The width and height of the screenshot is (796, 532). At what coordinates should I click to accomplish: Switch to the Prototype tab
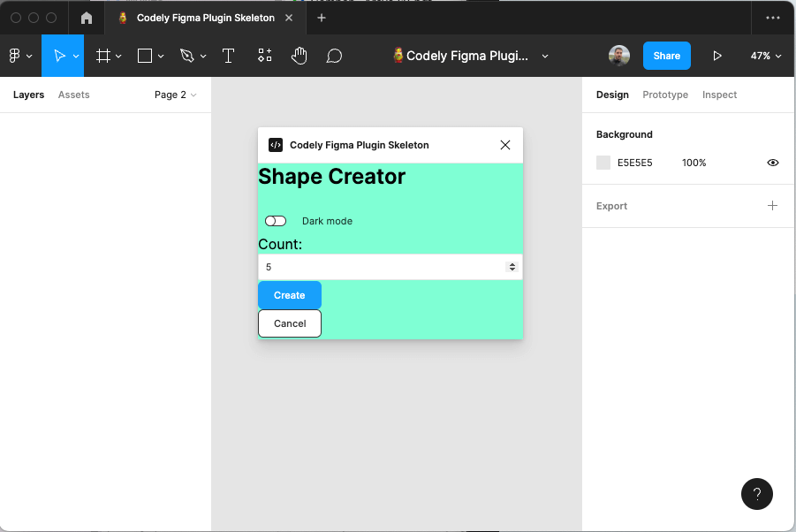[x=665, y=95]
